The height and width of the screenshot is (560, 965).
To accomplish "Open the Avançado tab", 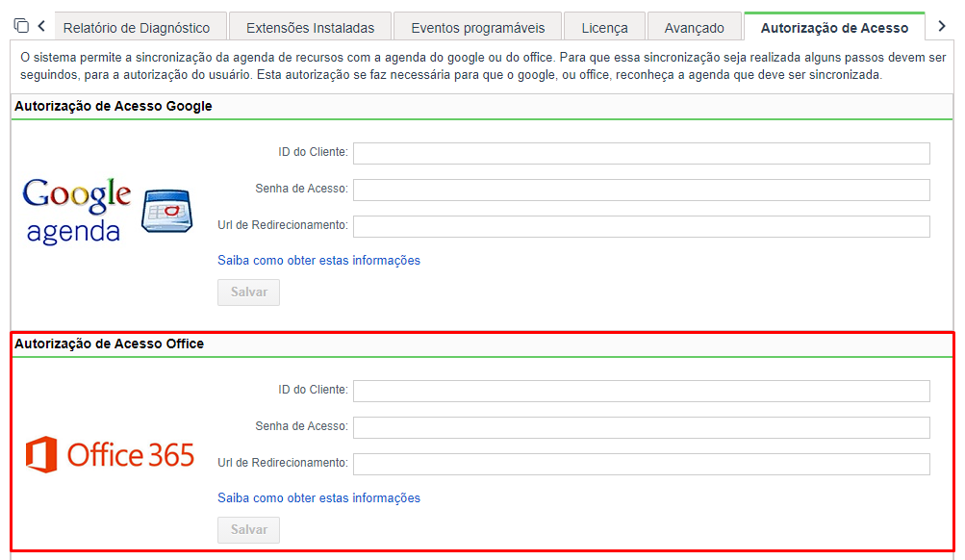I will tap(695, 28).
